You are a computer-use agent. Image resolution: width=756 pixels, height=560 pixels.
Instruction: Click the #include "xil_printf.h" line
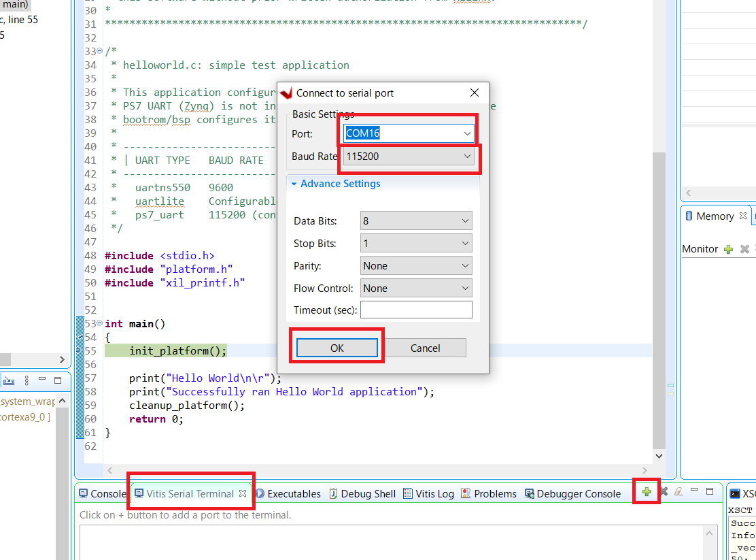pyautogui.click(x=175, y=282)
